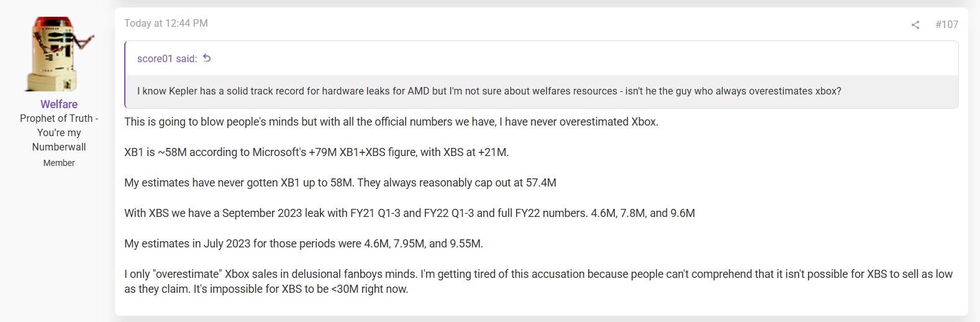
Task: Click the 'Today at 12:44 PM' timestamp
Action: pyautogui.click(x=166, y=24)
